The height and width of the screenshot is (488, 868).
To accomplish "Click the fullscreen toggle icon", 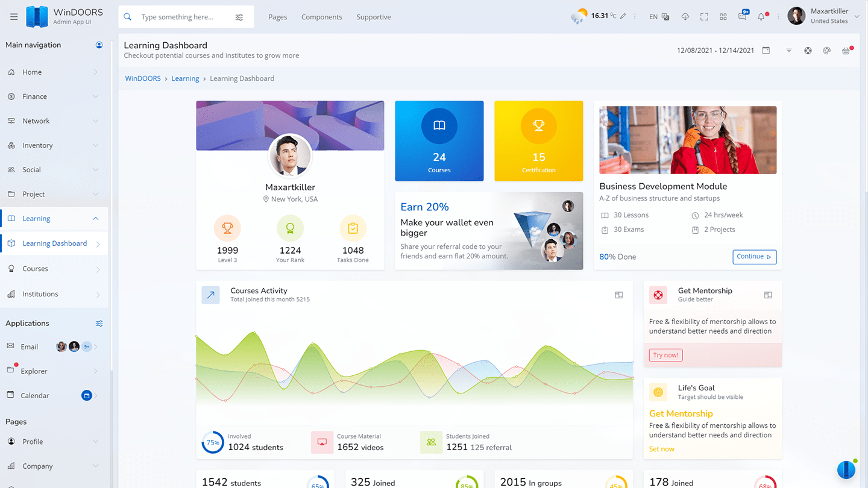I will (704, 17).
